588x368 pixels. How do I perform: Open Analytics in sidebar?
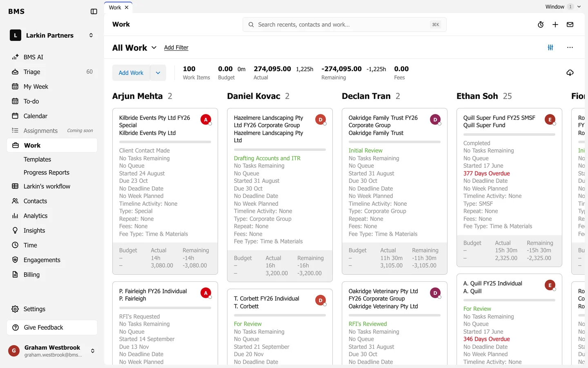pyautogui.click(x=52, y=216)
